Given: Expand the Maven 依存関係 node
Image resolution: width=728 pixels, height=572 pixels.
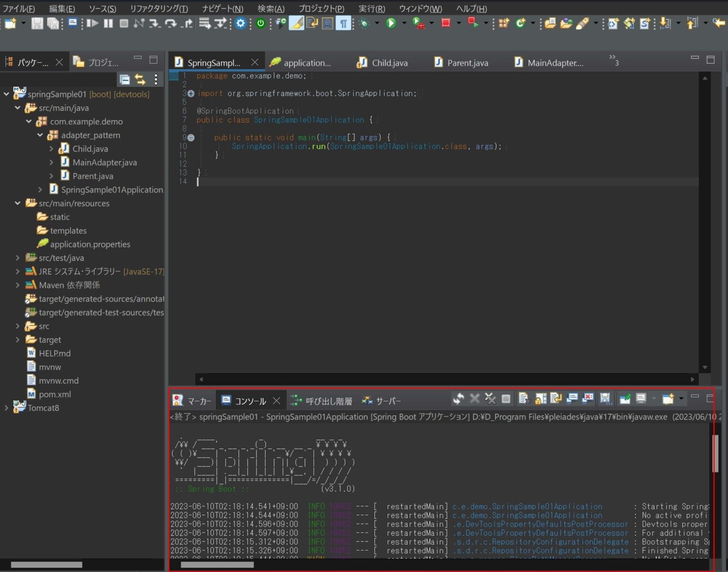Looking at the screenshot, I should [x=18, y=285].
